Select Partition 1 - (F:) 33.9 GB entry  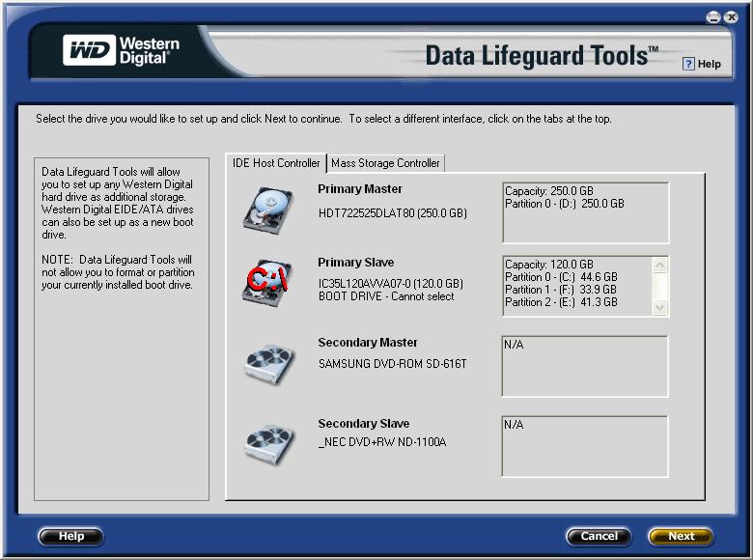tap(561, 290)
